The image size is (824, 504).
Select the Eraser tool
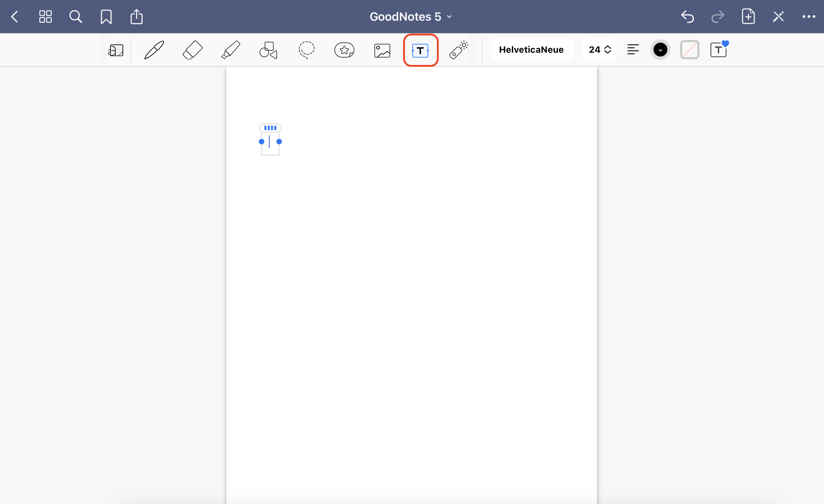pyautogui.click(x=192, y=50)
